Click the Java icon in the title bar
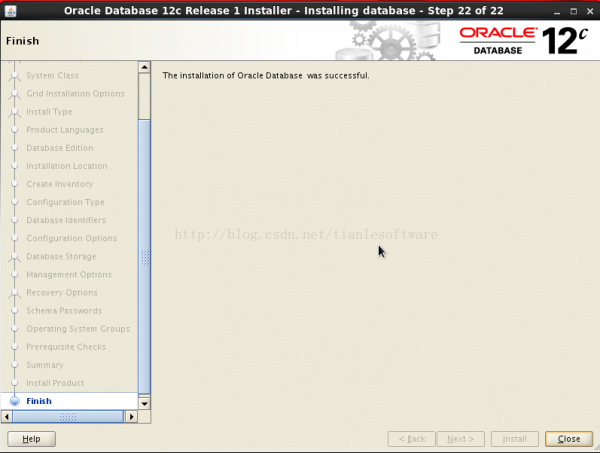Viewport: 600px width, 453px height. (11, 11)
